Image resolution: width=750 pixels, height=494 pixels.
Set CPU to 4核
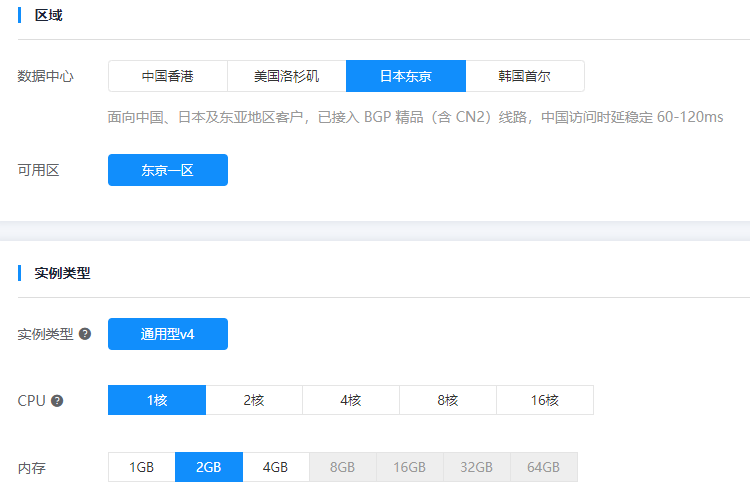(351, 400)
